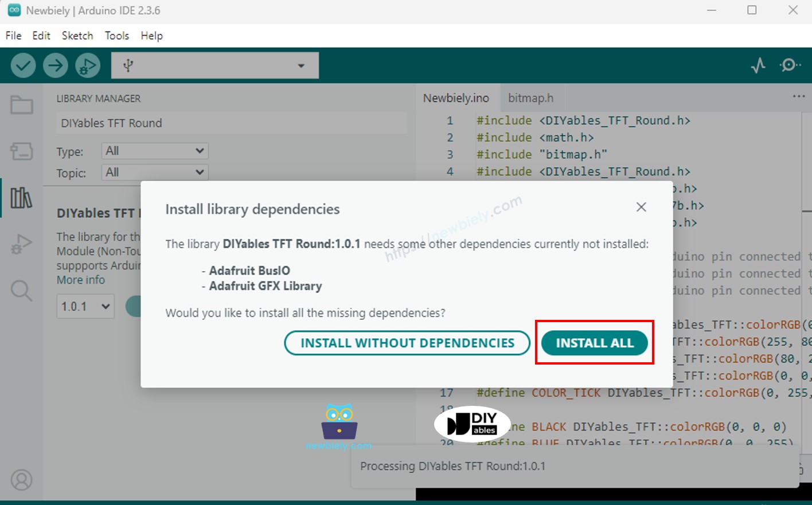Image resolution: width=812 pixels, height=505 pixels.
Task: Expand the Type filter dropdown
Action: pyautogui.click(x=154, y=151)
